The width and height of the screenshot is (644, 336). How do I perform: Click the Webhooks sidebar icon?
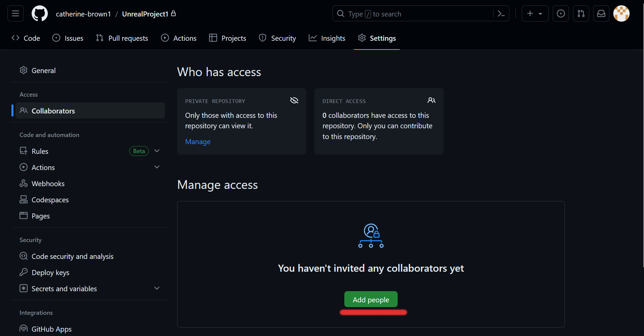(x=23, y=183)
